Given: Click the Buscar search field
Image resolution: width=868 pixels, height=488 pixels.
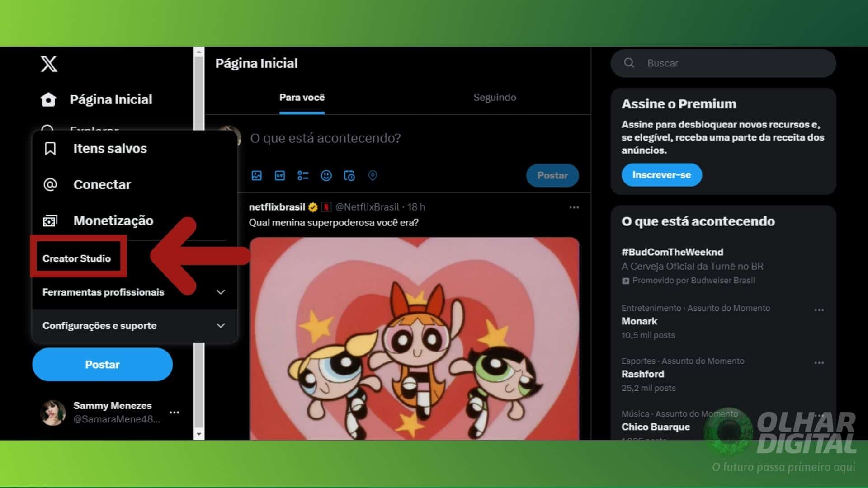Looking at the screenshot, I should coord(723,63).
